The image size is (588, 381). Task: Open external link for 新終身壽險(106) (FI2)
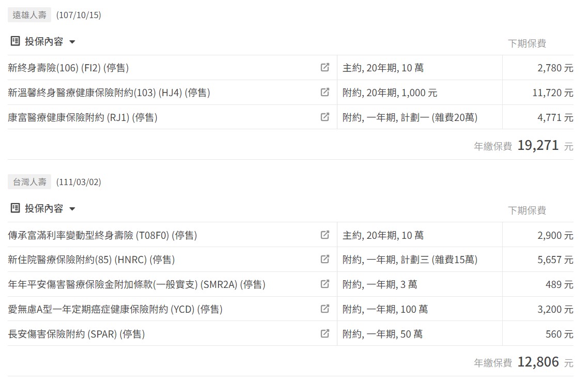(x=325, y=68)
